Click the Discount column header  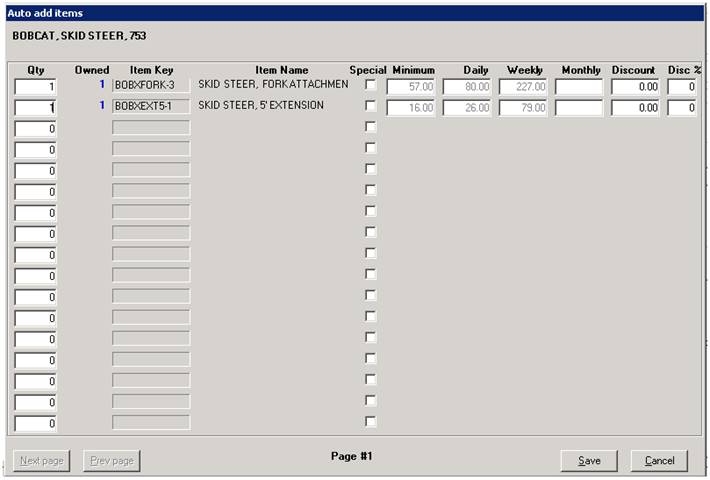pyautogui.click(x=633, y=70)
